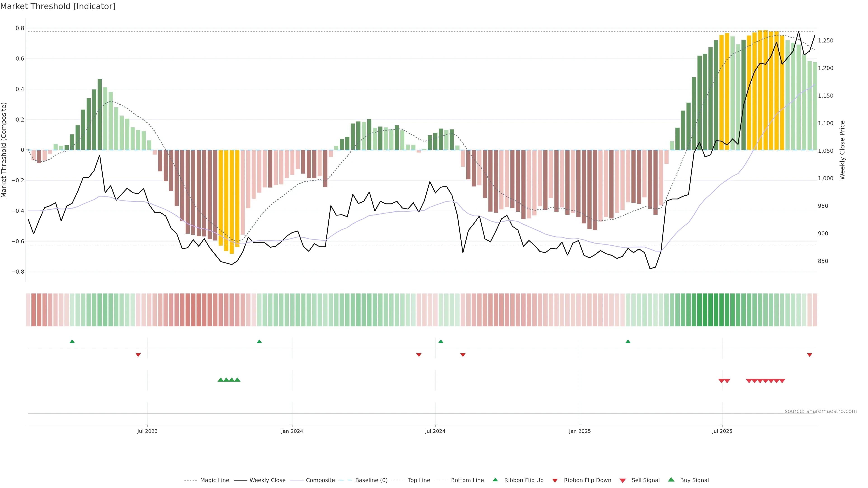Click the Jan 2024 x-axis label

(x=292, y=431)
